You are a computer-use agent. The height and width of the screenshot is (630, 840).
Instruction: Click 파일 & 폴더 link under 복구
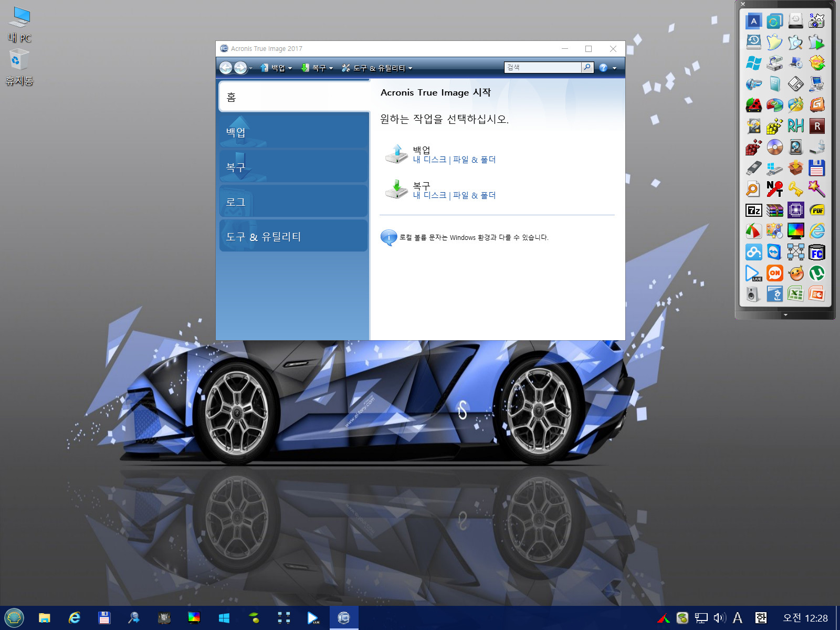[x=474, y=195]
